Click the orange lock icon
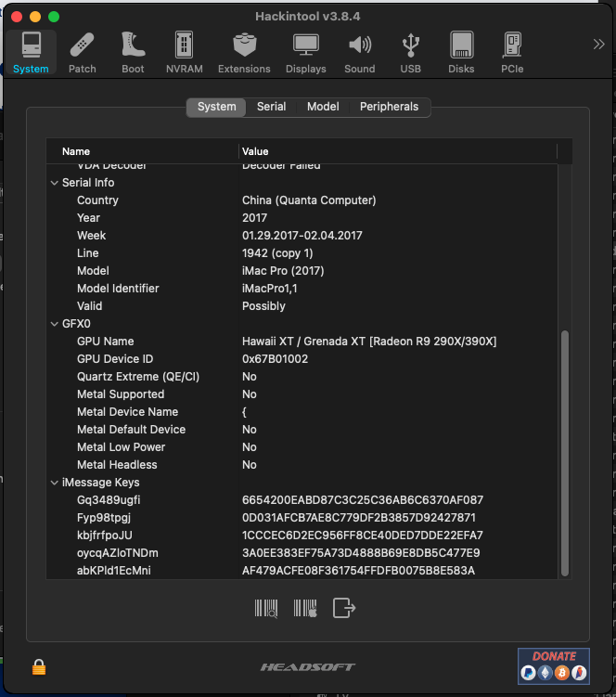The width and height of the screenshot is (616, 697). coord(39,666)
